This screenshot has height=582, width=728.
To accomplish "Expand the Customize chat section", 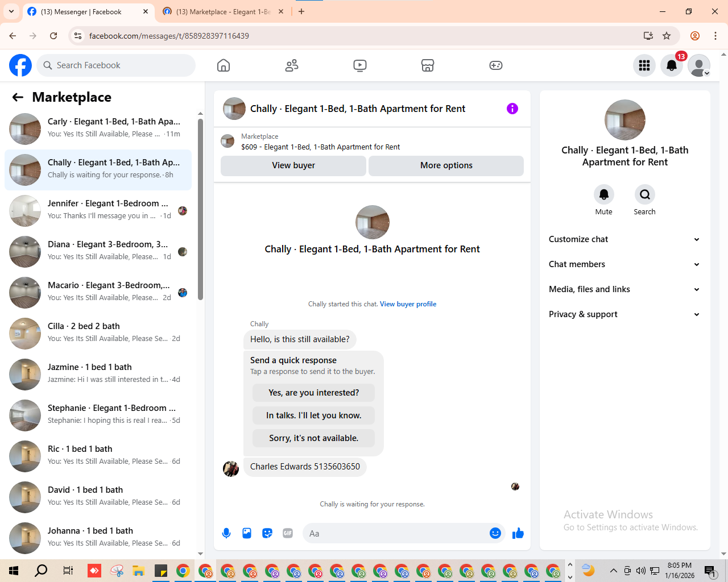I will 624,239.
